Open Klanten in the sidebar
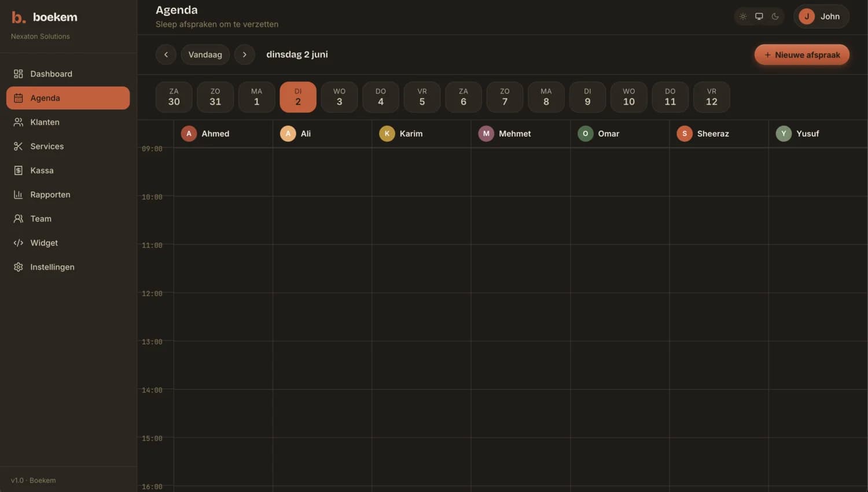868x492 pixels. click(68, 122)
